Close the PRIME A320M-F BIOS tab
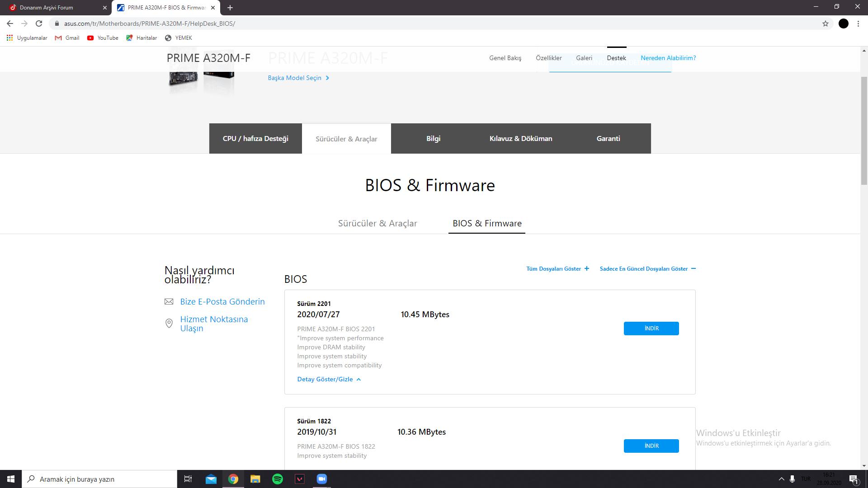This screenshot has height=488, width=868. 213,8
